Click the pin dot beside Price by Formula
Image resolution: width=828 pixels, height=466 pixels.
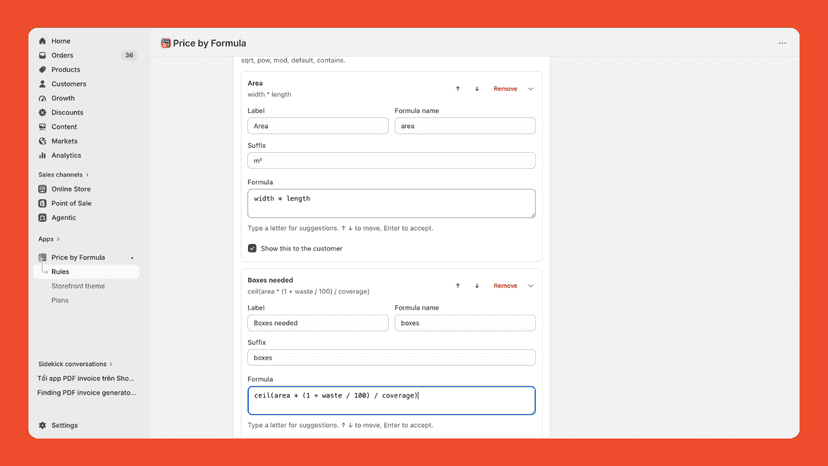pyautogui.click(x=132, y=258)
